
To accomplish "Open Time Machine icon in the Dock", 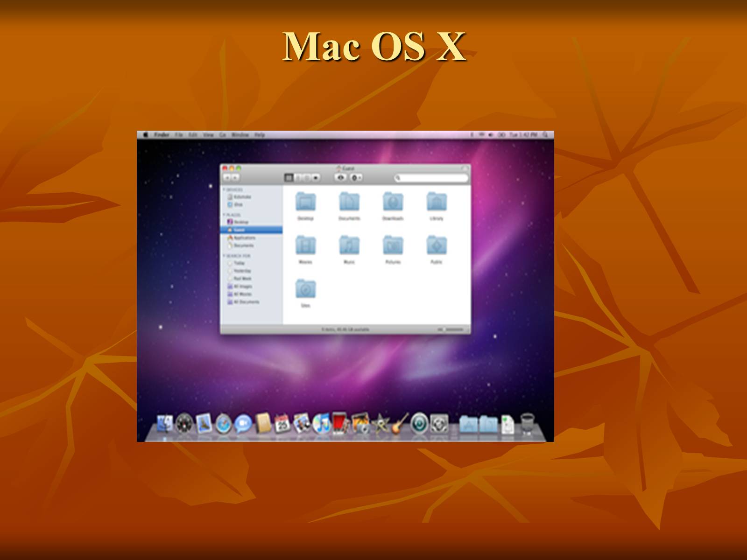I will click(420, 424).
